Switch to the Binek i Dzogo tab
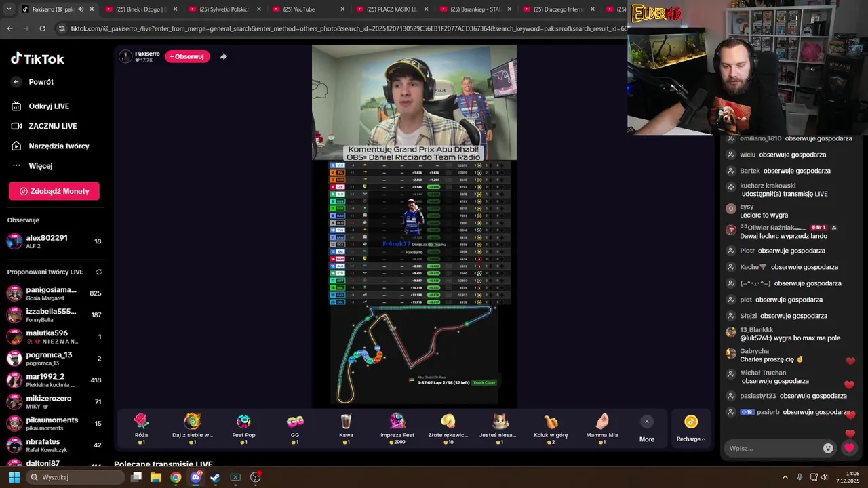 pyautogui.click(x=140, y=9)
